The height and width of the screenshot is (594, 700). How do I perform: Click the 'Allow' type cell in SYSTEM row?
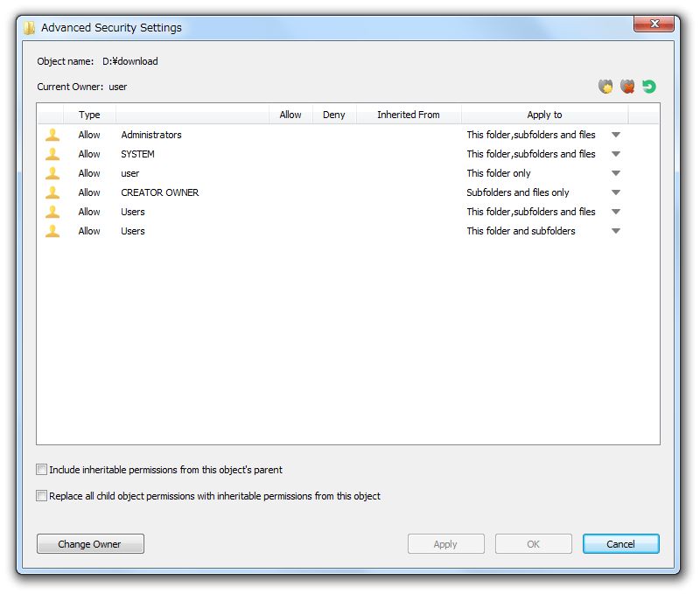point(89,154)
